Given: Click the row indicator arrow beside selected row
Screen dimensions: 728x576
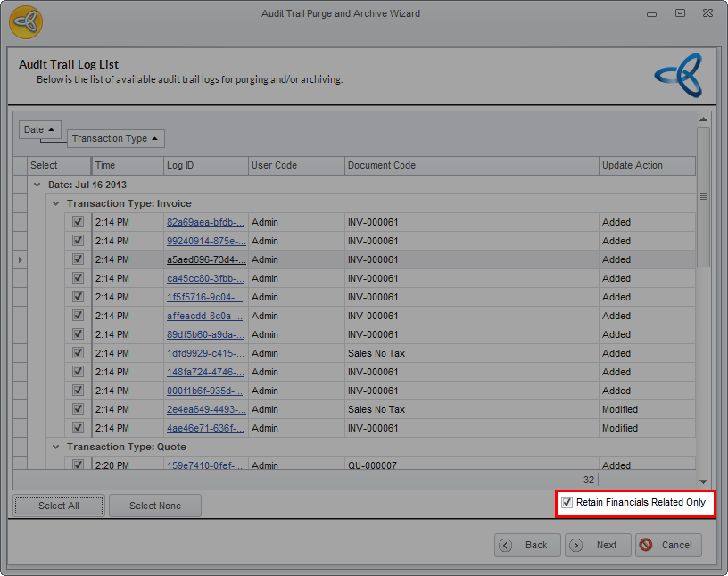Looking at the screenshot, I should (x=21, y=259).
